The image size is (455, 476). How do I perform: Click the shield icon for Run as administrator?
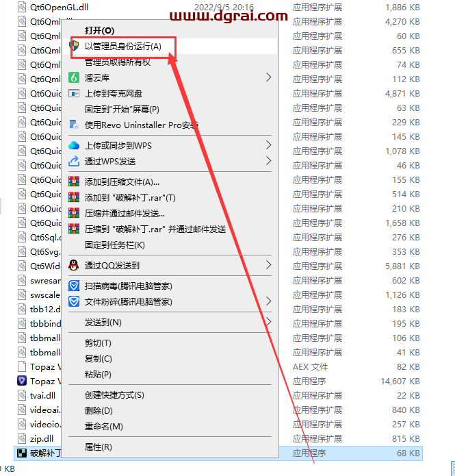coord(74,46)
